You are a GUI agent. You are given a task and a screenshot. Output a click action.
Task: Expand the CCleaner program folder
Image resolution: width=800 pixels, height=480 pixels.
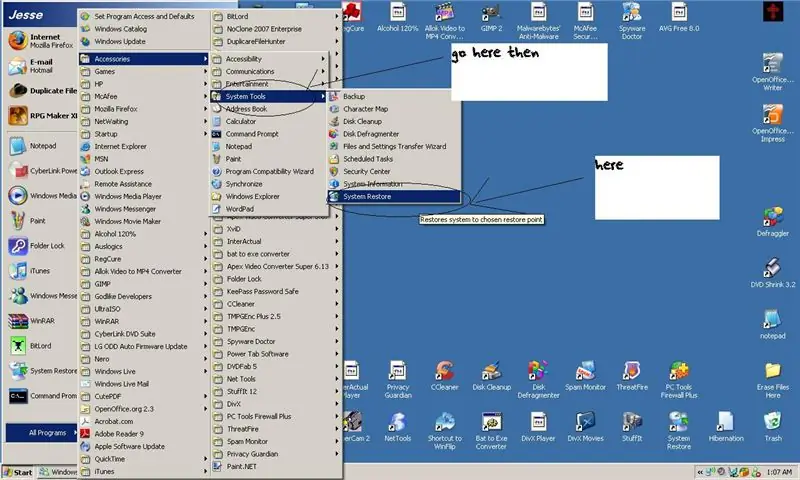pos(276,304)
